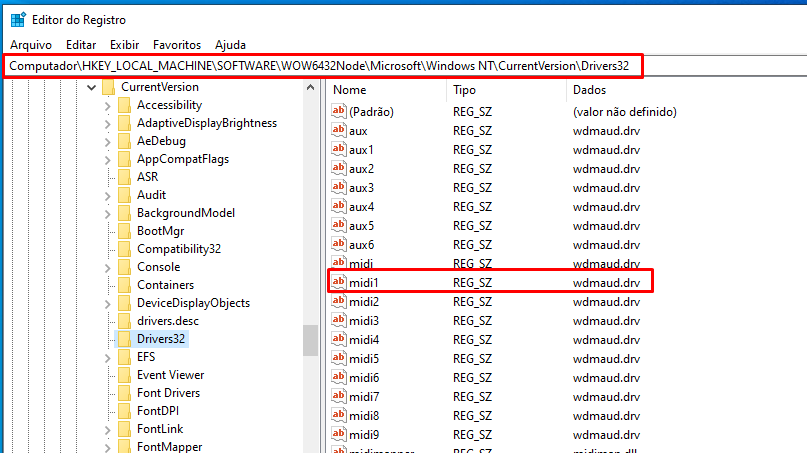807x453 pixels.
Task: Open the Favoritos menu
Action: pyautogui.click(x=177, y=45)
